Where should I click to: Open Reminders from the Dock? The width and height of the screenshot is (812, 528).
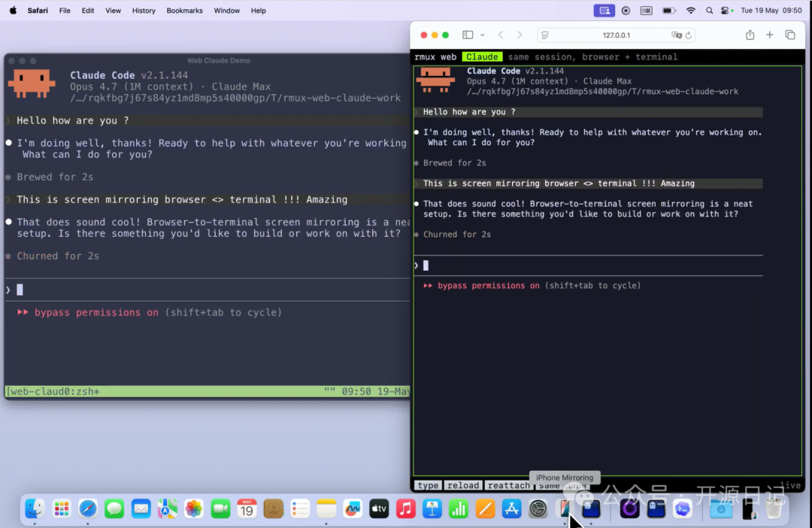[x=300, y=509]
